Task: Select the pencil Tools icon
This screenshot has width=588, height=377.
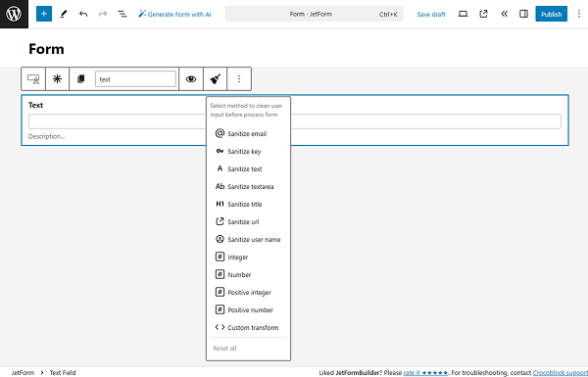Action: tap(64, 14)
